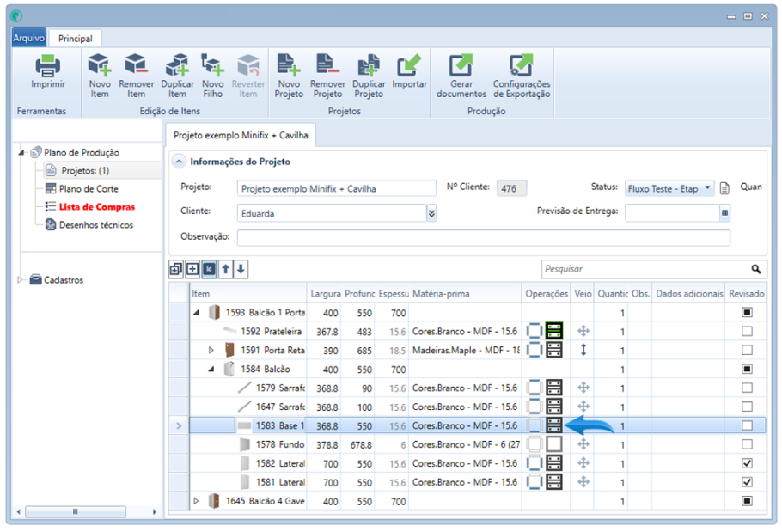Switch to the Principal ribbon tab

pos(75,39)
